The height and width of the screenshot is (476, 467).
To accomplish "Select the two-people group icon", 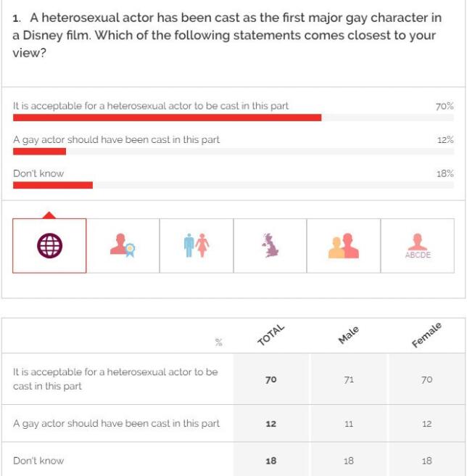I will coord(344,246).
